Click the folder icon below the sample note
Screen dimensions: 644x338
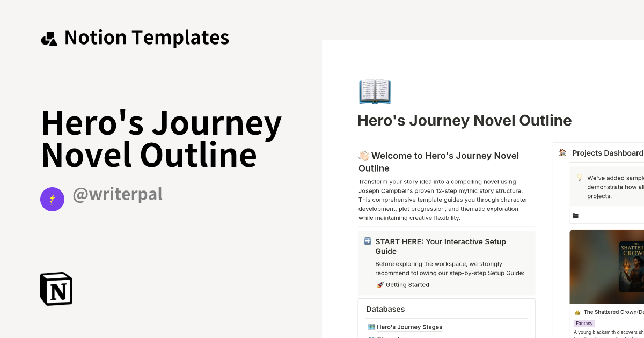tap(575, 216)
